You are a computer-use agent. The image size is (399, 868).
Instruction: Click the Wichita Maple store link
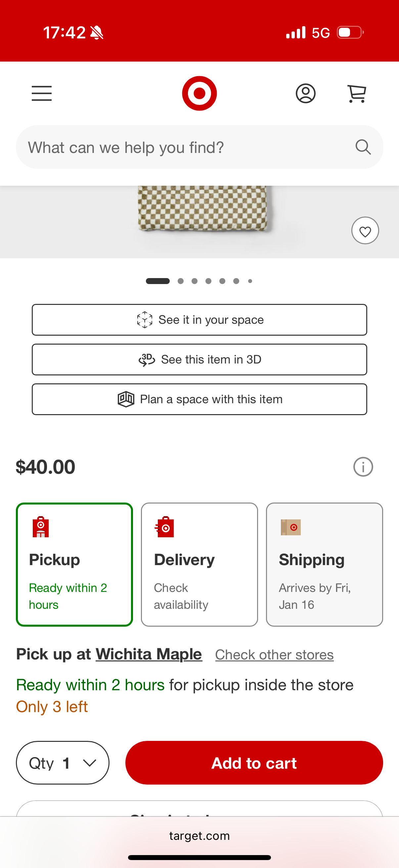[149, 654]
